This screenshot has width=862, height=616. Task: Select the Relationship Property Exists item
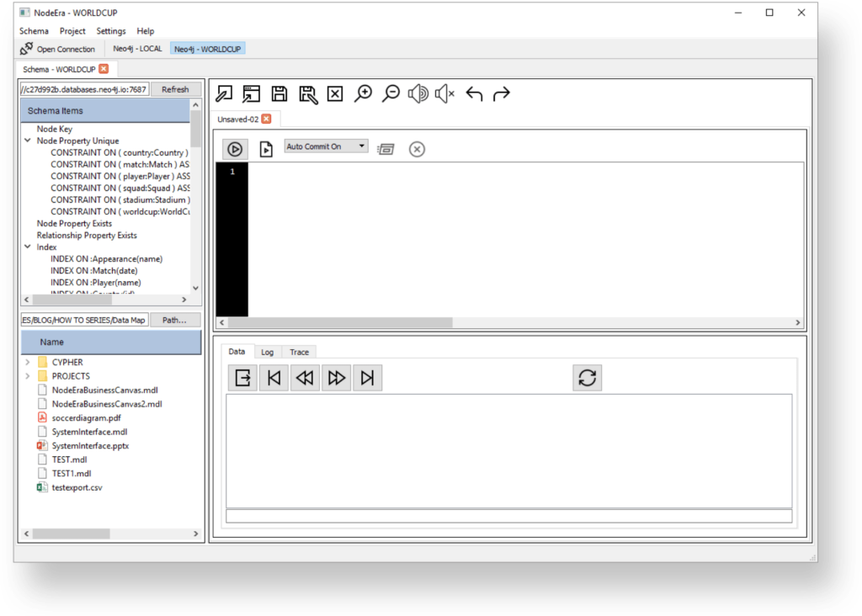87,235
